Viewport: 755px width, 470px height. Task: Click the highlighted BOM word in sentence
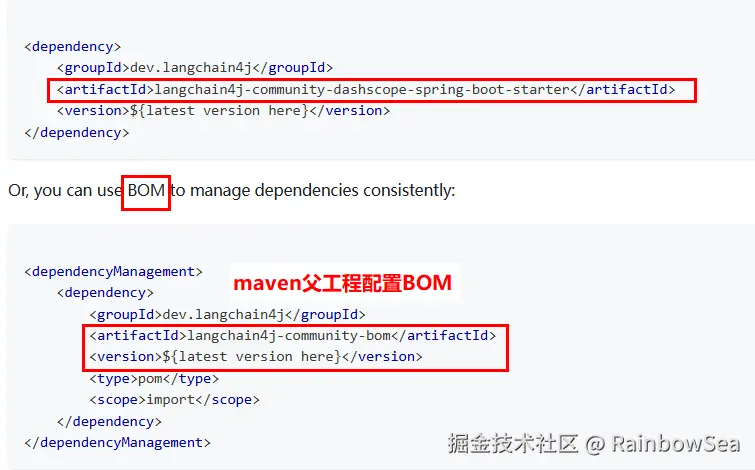click(x=146, y=191)
